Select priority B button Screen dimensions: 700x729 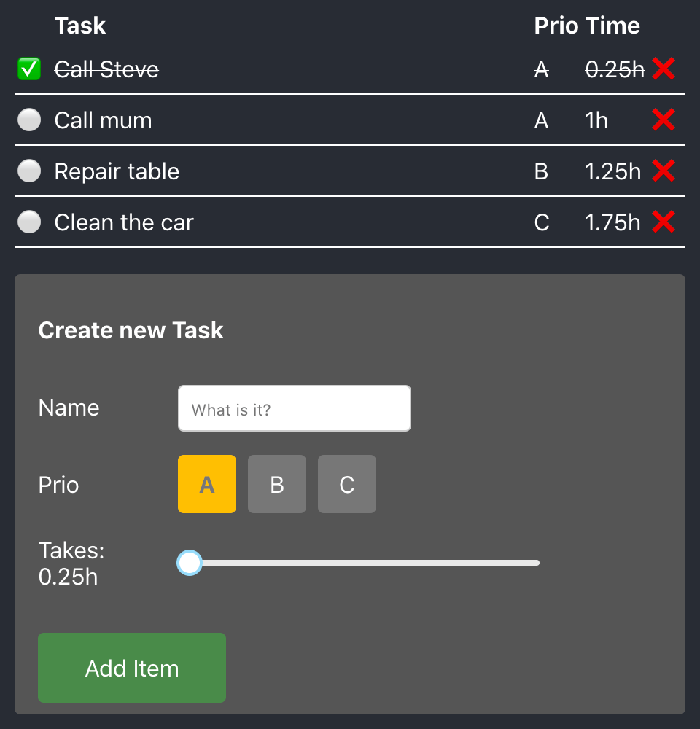(277, 484)
